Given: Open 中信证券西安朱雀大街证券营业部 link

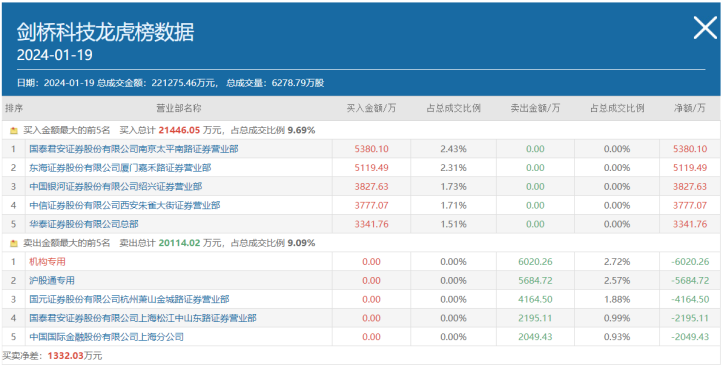Looking at the screenshot, I should [125, 205].
